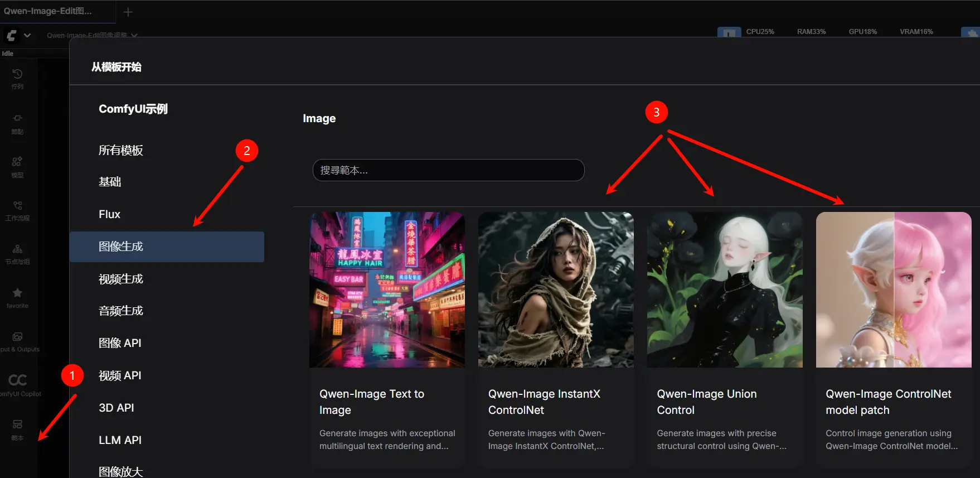Open the LLM API category
The height and width of the screenshot is (478, 980).
point(120,440)
